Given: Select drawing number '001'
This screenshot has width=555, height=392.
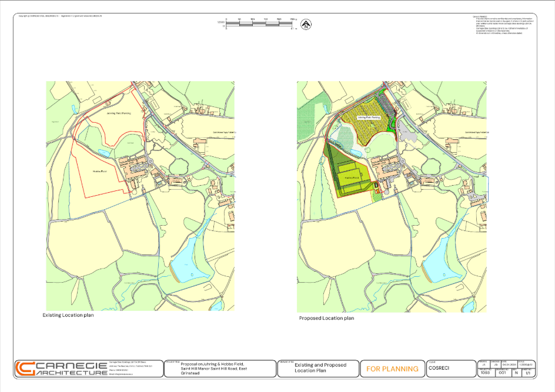Looking at the screenshot, I should (x=502, y=373).
